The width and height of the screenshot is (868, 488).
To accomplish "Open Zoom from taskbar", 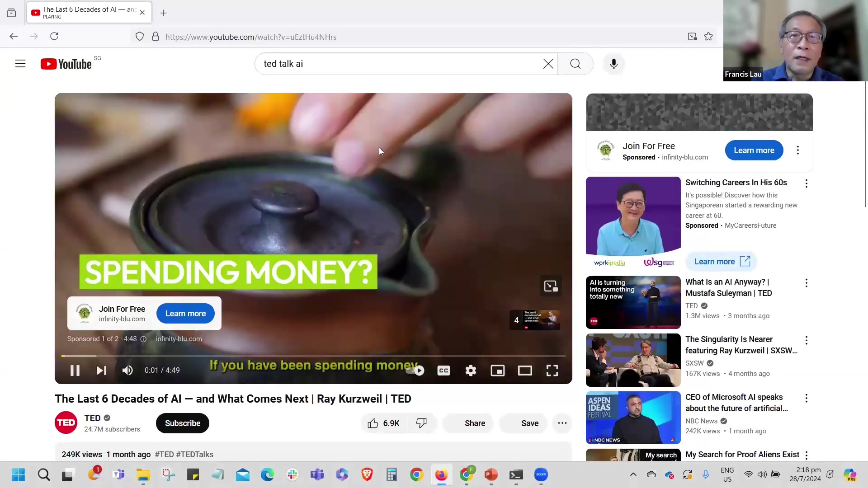I will pyautogui.click(x=541, y=475).
